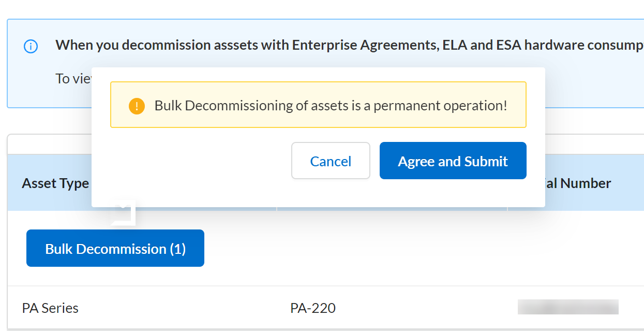Viewport: 644px width, 331px height.
Task: Click the orange warning exclamation icon
Action: [x=137, y=106]
